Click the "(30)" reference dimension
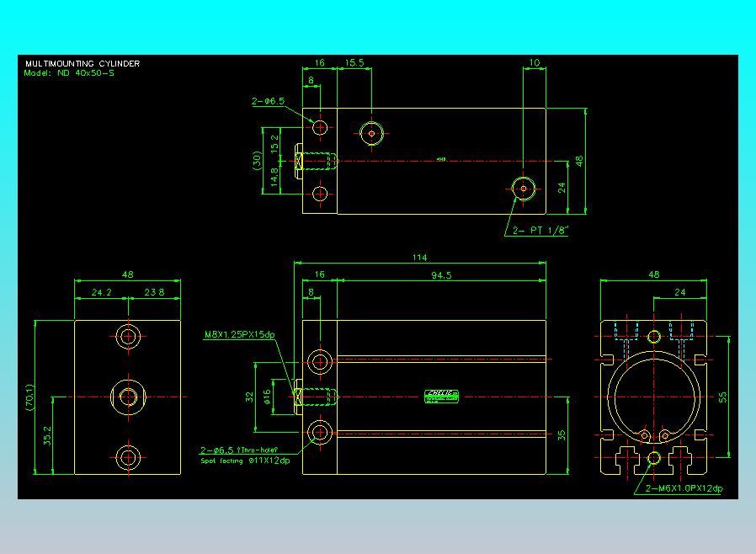The height and width of the screenshot is (554, 756). (x=257, y=160)
